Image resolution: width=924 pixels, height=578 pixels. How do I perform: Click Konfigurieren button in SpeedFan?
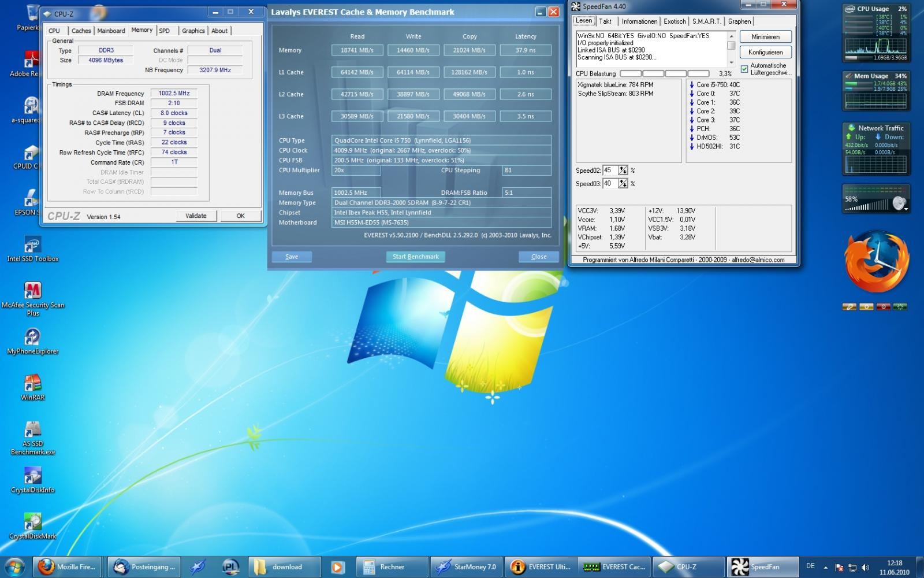pyautogui.click(x=766, y=52)
